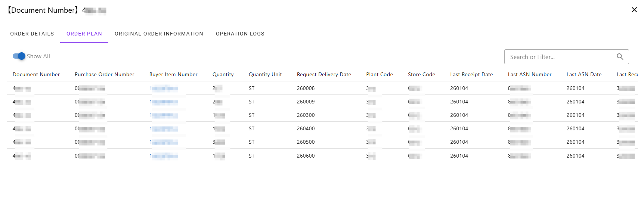This screenshot has height=205, width=644.
Task: Sort by Quantity column header
Action: (x=223, y=74)
